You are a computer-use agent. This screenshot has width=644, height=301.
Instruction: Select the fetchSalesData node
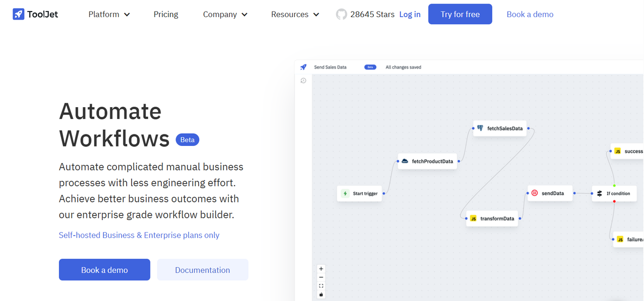pyautogui.click(x=500, y=128)
